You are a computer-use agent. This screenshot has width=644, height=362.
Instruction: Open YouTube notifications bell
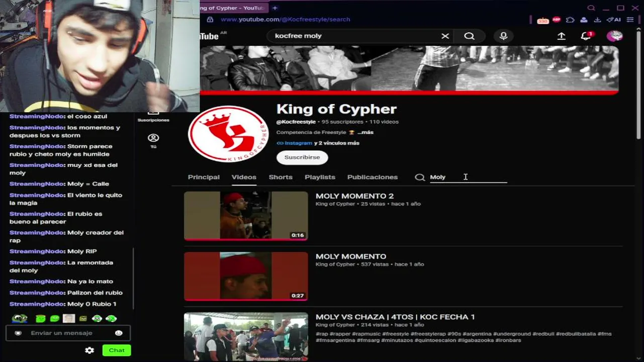pyautogui.click(x=586, y=36)
